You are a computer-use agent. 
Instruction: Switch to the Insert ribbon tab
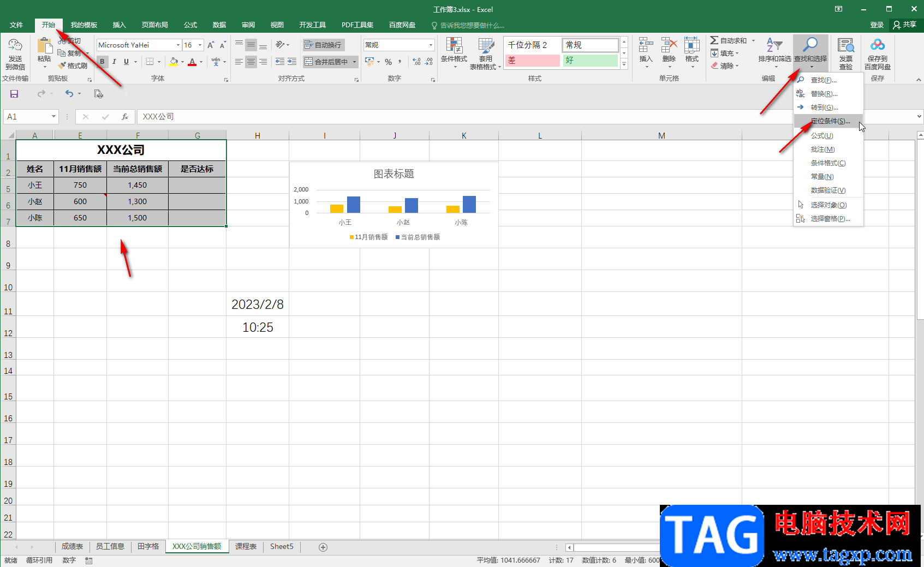click(119, 25)
